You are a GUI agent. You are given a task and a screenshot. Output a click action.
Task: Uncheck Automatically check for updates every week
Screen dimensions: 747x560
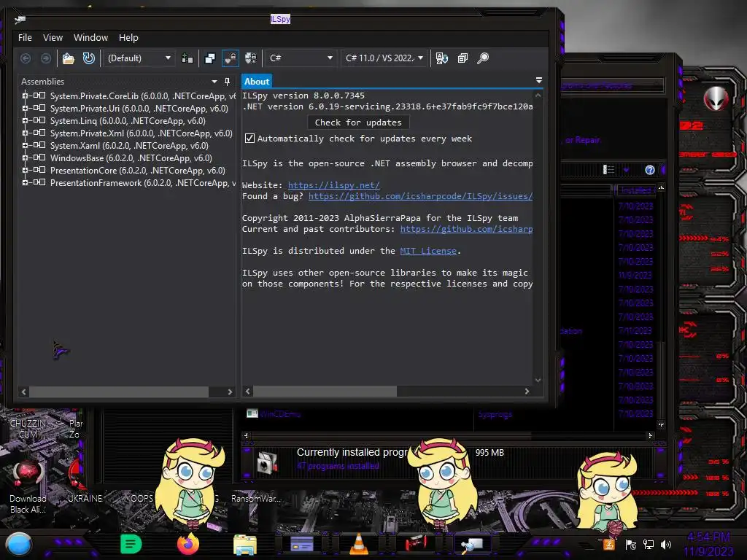click(249, 138)
